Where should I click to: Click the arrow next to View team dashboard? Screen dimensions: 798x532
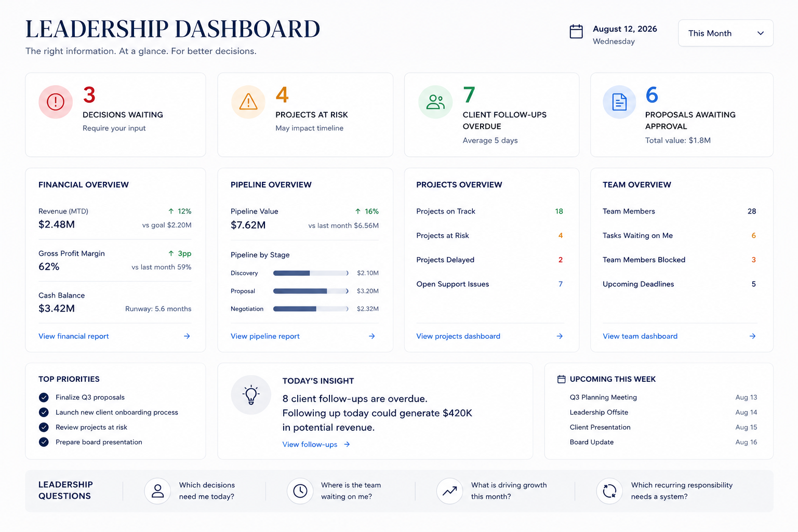click(752, 336)
